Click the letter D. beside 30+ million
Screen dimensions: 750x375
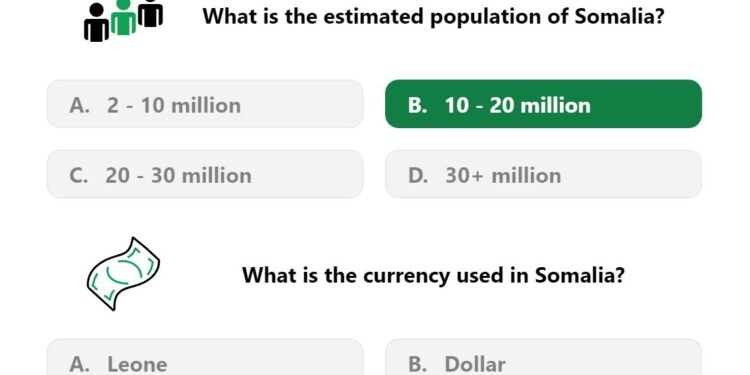tap(418, 176)
